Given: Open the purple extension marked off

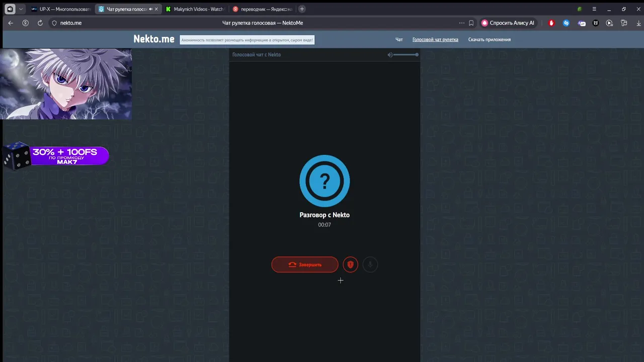Looking at the screenshot, I should (582, 23).
